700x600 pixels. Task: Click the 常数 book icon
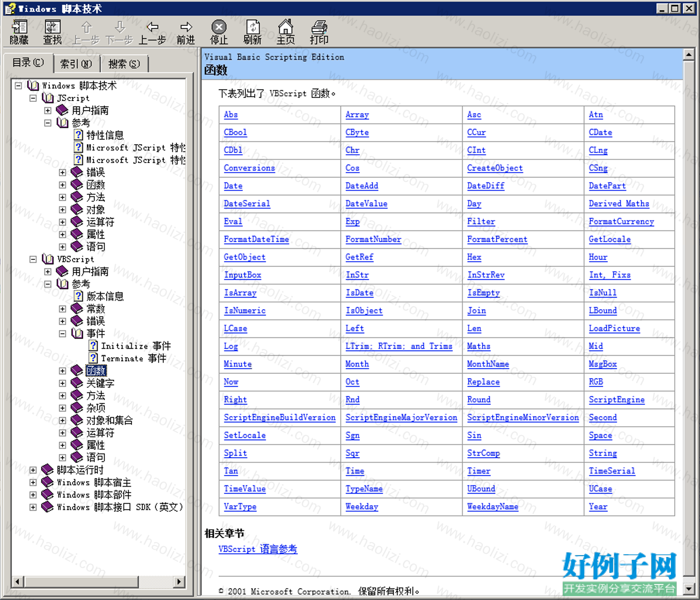77,309
